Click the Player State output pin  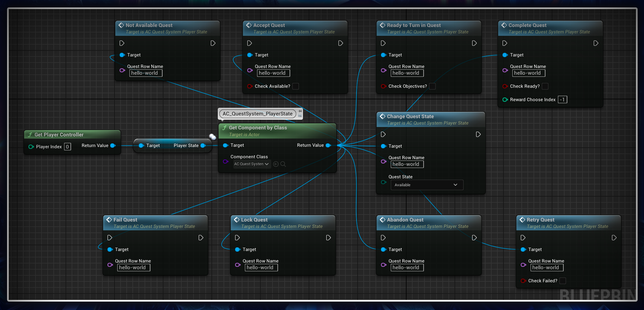click(204, 145)
